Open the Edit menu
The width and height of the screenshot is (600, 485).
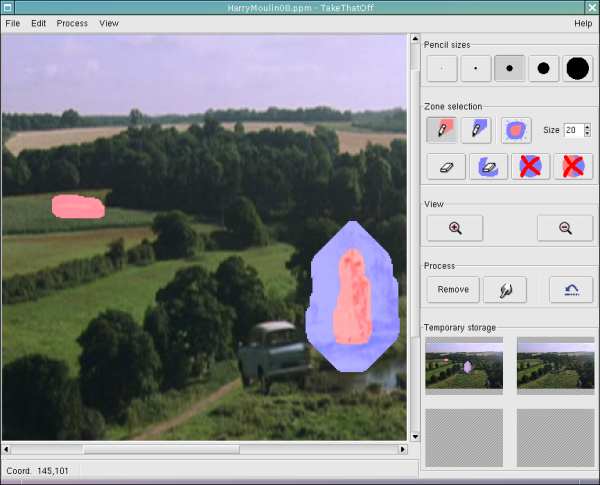pyautogui.click(x=38, y=23)
